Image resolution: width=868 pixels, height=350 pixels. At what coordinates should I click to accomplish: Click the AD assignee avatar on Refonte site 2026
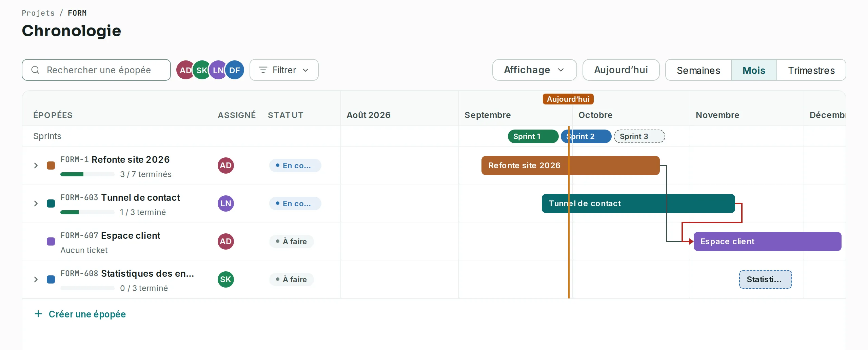225,166
